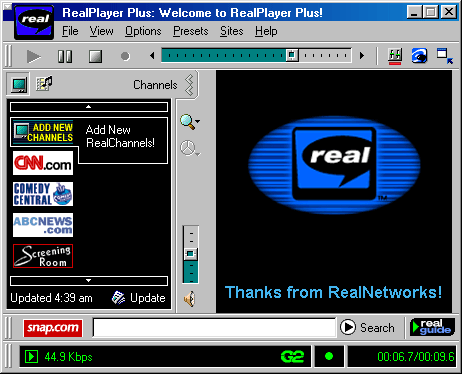
Task: Open the CNN.com channel
Action: (x=43, y=163)
